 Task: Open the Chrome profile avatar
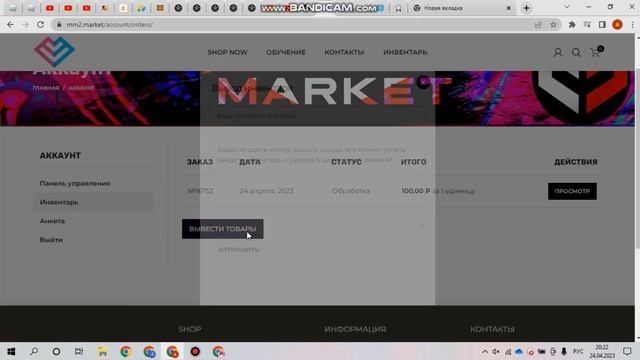point(617,24)
